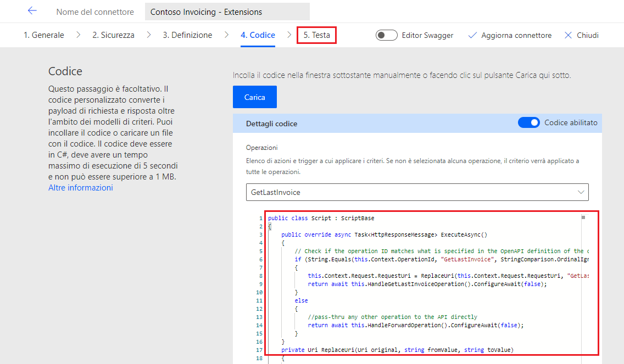Go to the 5. Testa step

coord(316,35)
